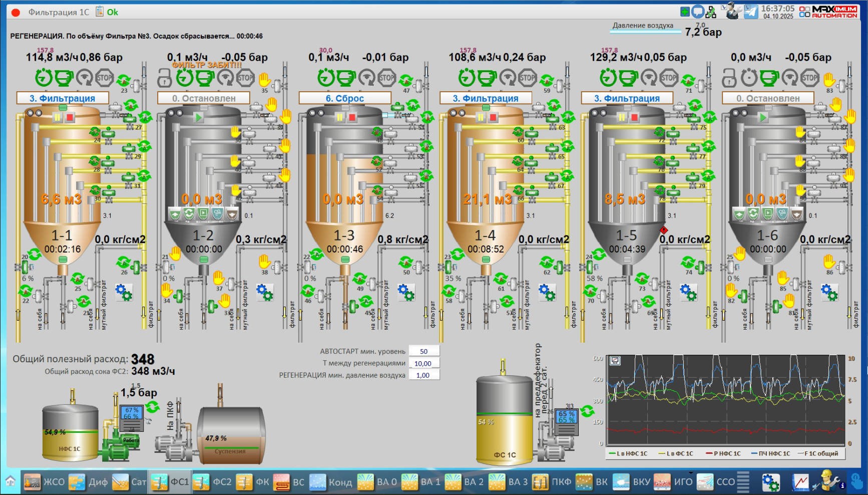The width and height of the screenshot is (868, 495).
Task: Open the mode box '6. Сброс' of filter 1-3
Action: pyautogui.click(x=345, y=98)
